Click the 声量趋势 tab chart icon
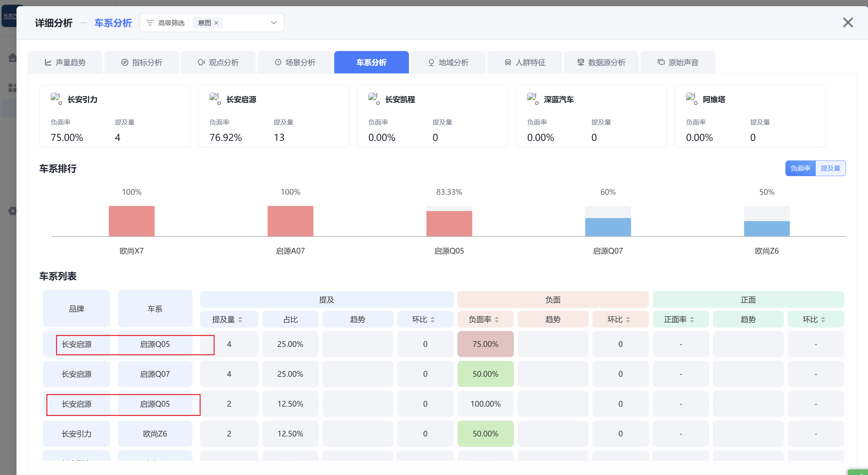This screenshot has height=475, width=868. pos(48,62)
